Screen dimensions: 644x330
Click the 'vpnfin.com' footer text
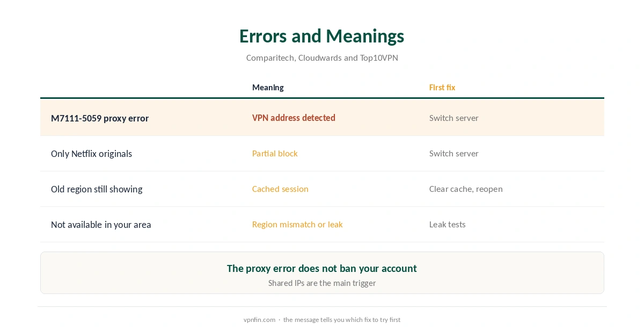(x=259, y=319)
